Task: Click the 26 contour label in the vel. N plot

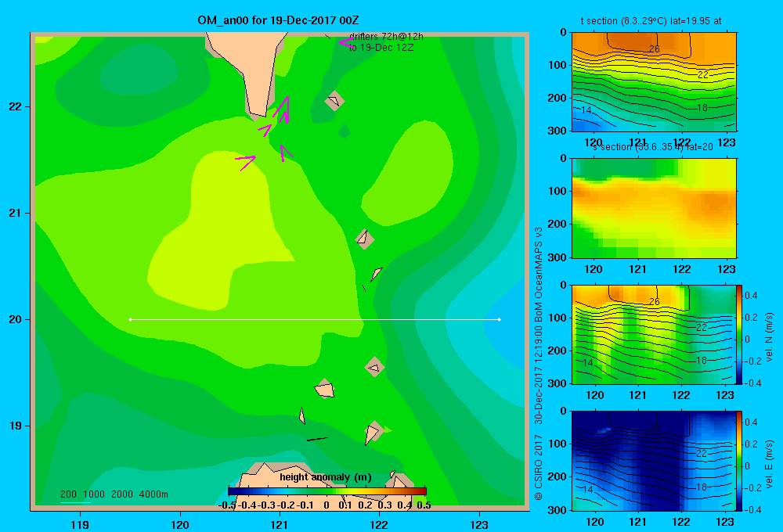Action: pyautogui.click(x=654, y=301)
